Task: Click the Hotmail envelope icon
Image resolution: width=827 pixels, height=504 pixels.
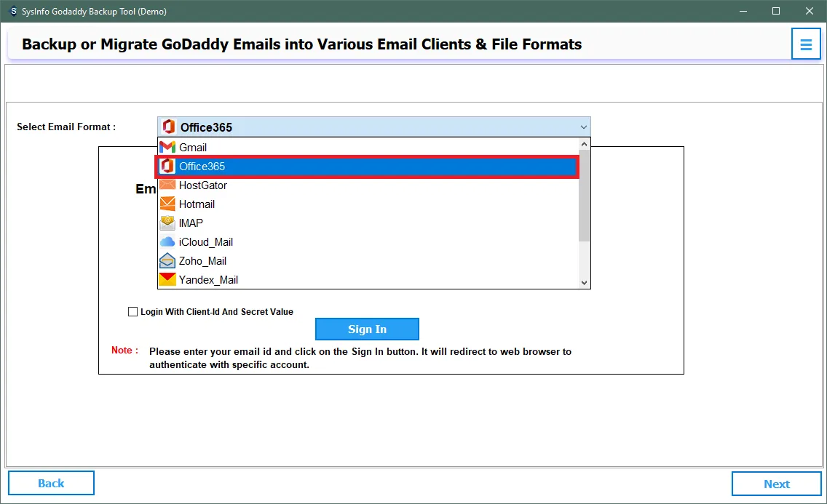Action: click(x=167, y=204)
